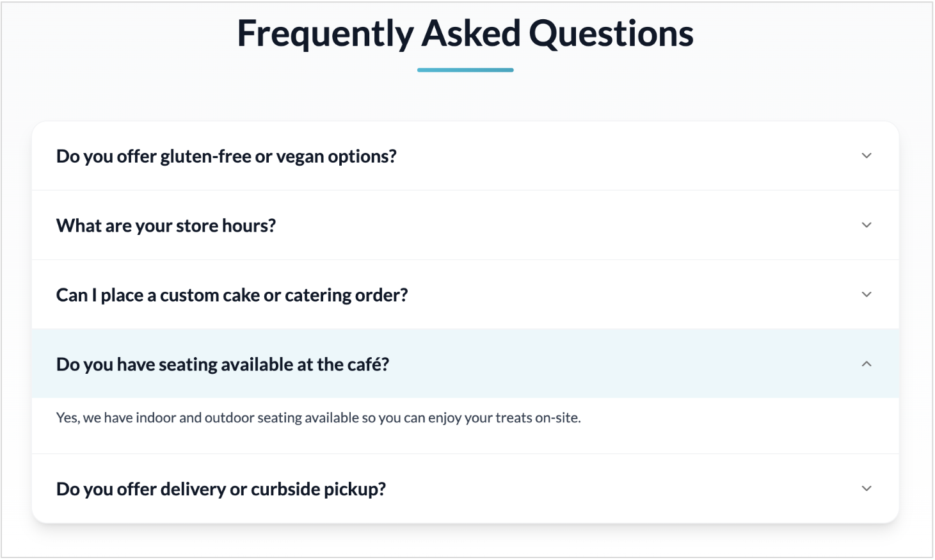Open "Can I place a custom cake" question

click(x=232, y=295)
